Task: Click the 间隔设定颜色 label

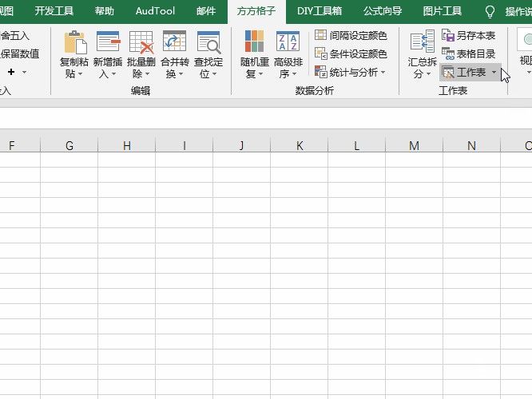Action: [359, 35]
